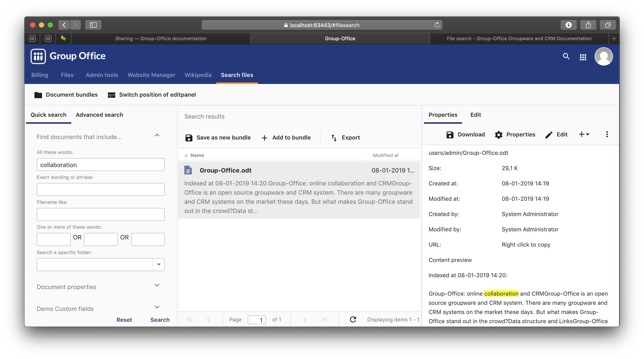Viewport: 644px width, 359px height.
Task: Select the Group-Office.odt search result name
Action: click(225, 170)
